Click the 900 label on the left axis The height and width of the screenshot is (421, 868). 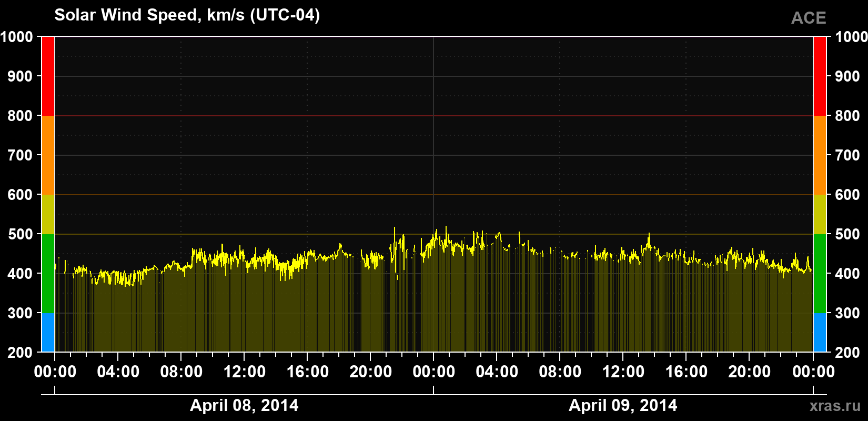[x=20, y=76]
